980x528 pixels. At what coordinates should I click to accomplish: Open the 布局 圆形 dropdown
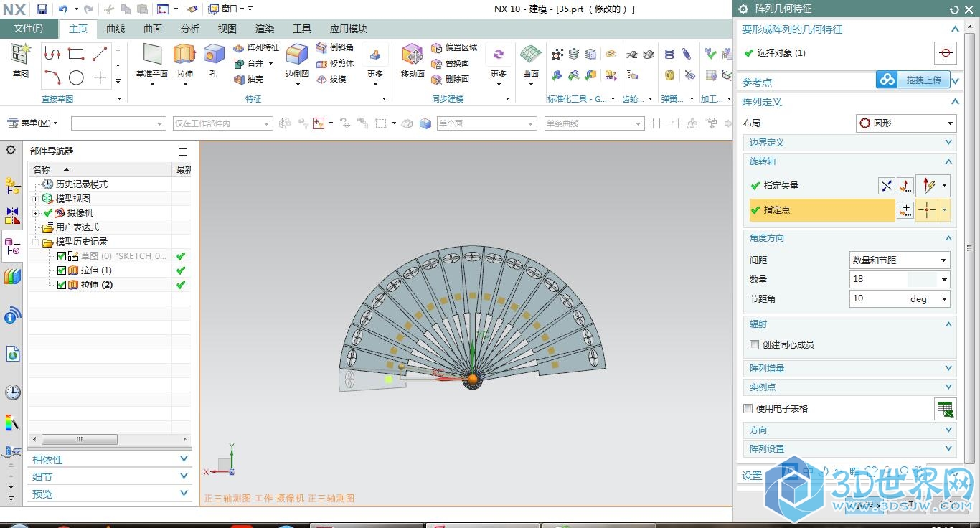pos(906,123)
